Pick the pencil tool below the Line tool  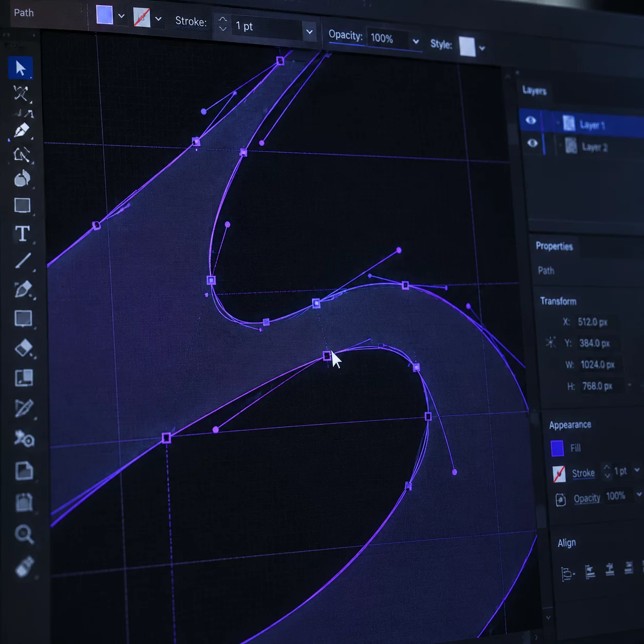[23, 290]
